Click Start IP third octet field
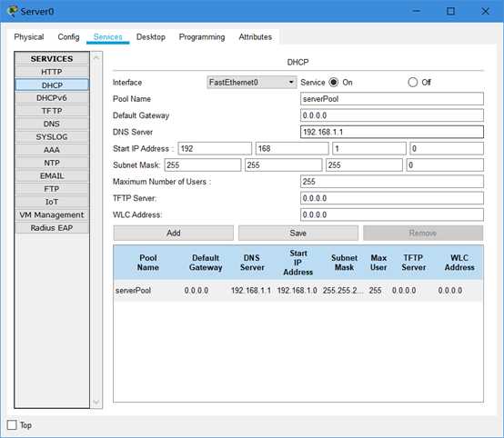This screenshot has height=438, width=504. (369, 149)
